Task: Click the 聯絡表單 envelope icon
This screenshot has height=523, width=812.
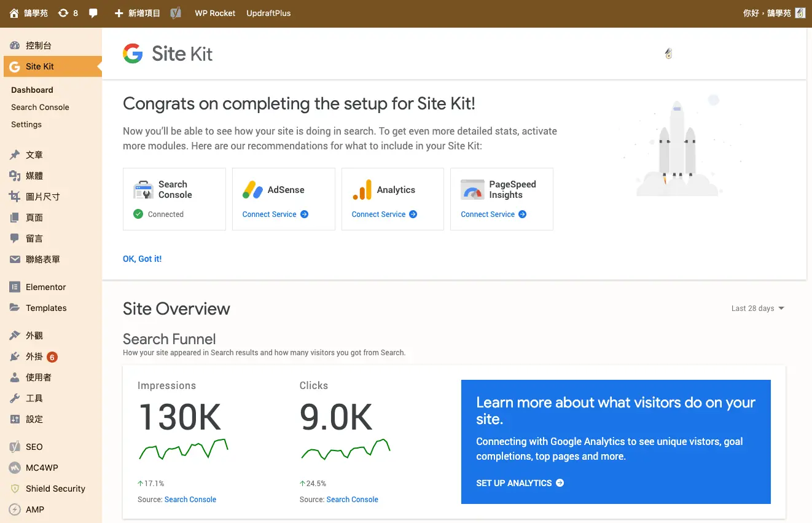Action: (15, 259)
